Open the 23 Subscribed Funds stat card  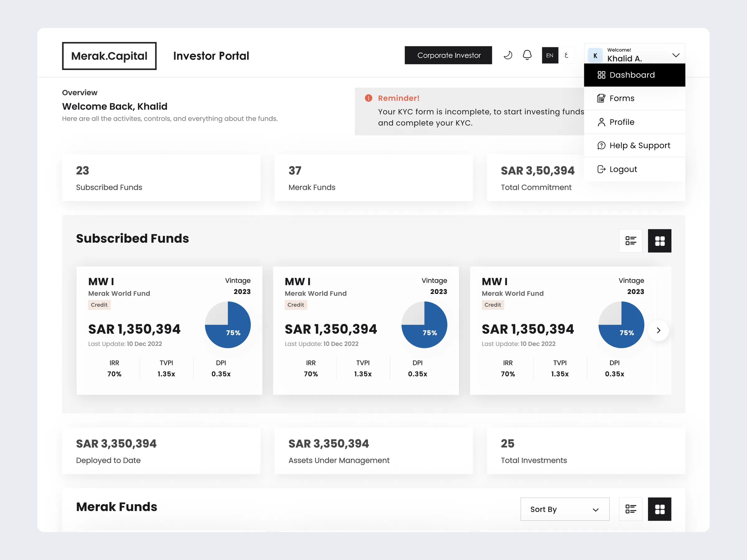pos(161,178)
